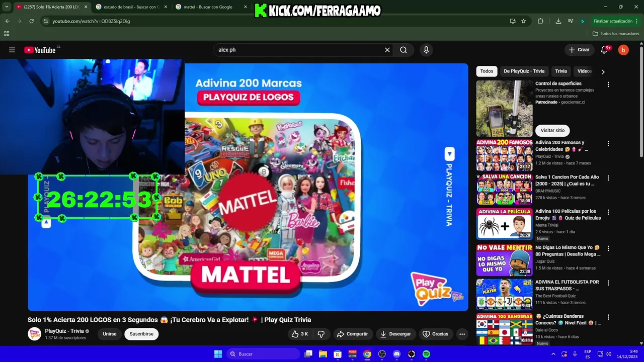
Task: Open options for Control de superficies ad
Action: pyautogui.click(x=608, y=84)
